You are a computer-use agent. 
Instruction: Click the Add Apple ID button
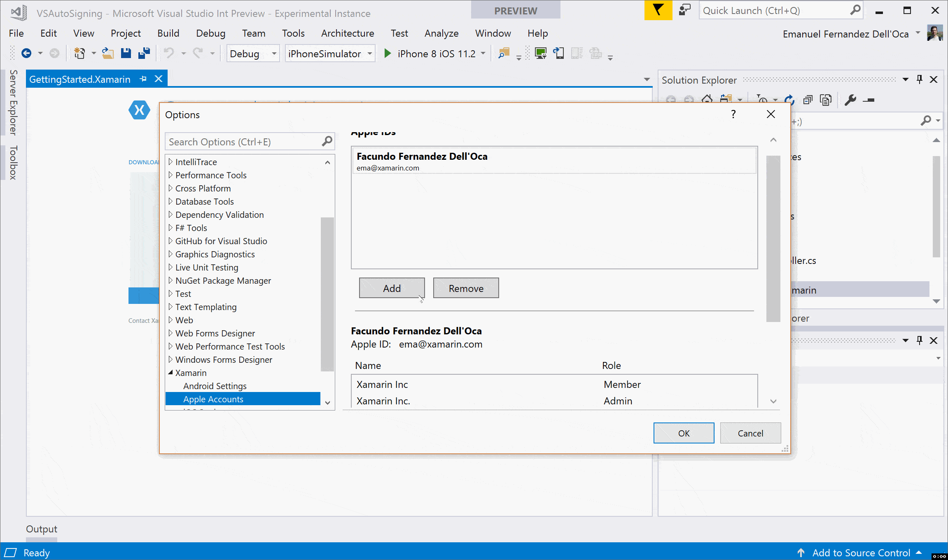(x=391, y=288)
